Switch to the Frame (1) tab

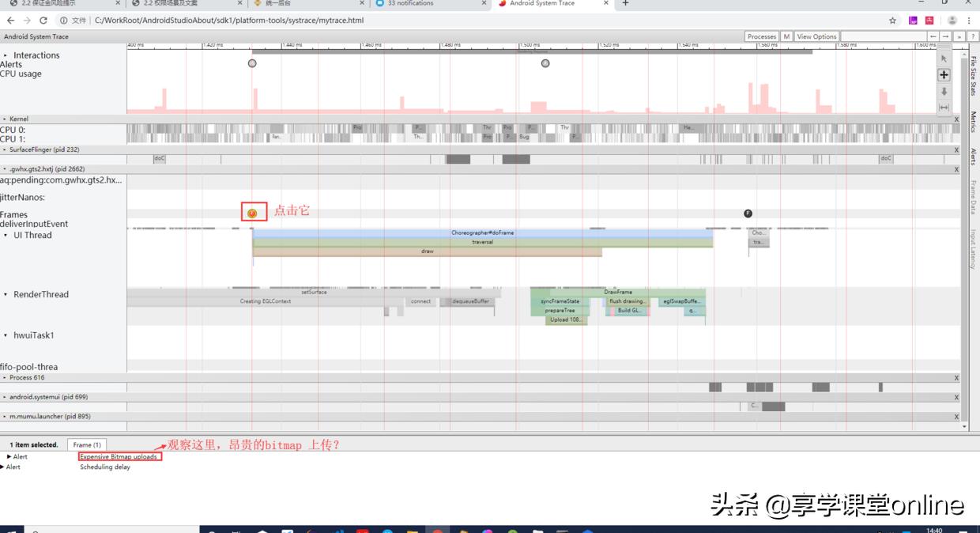[x=87, y=444]
